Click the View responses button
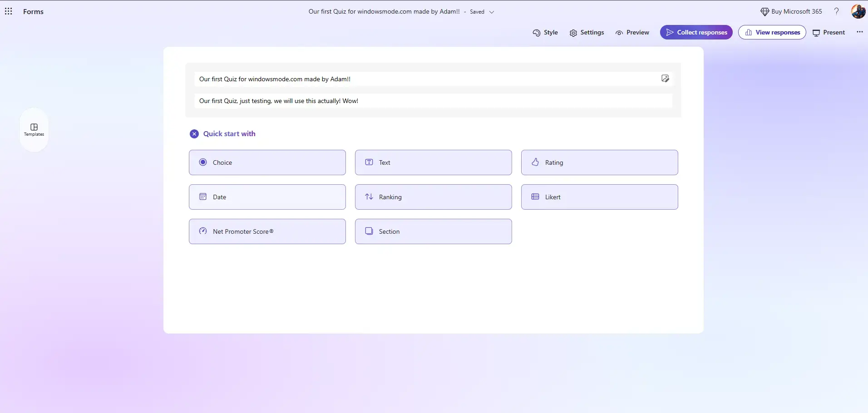Screen dimensions: 868x413 772,32
